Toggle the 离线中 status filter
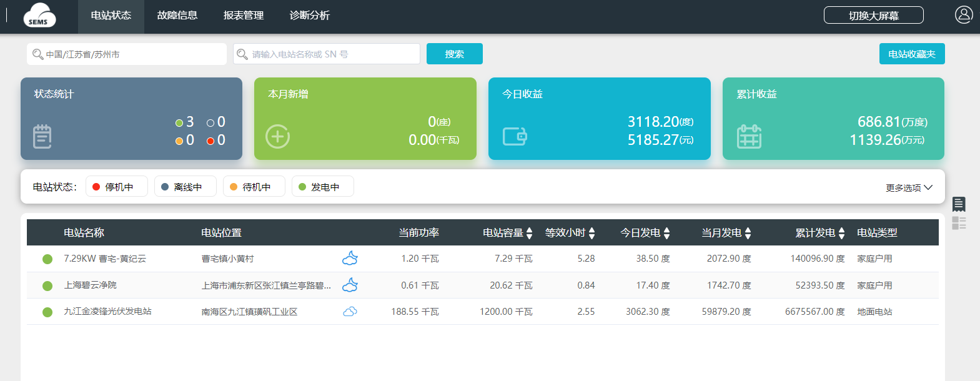The width and height of the screenshot is (980, 381). tap(185, 187)
